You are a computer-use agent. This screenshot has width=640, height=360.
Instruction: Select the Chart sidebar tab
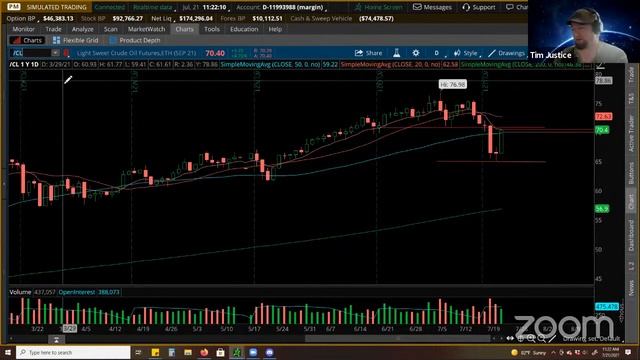tap(631, 202)
